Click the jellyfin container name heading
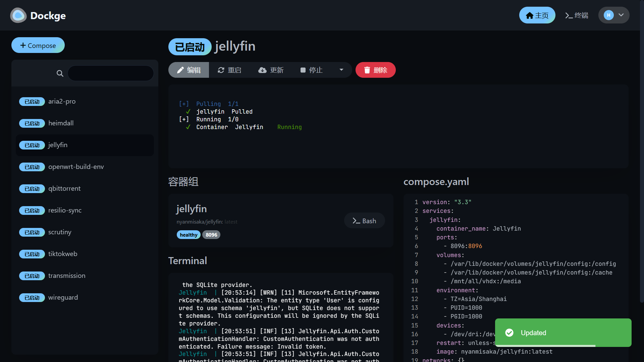This screenshot has width=644, height=362. click(x=192, y=209)
